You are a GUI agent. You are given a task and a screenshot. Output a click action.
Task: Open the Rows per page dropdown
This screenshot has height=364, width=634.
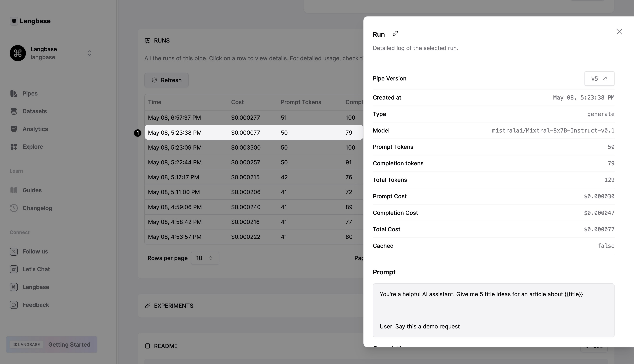(x=205, y=258)
